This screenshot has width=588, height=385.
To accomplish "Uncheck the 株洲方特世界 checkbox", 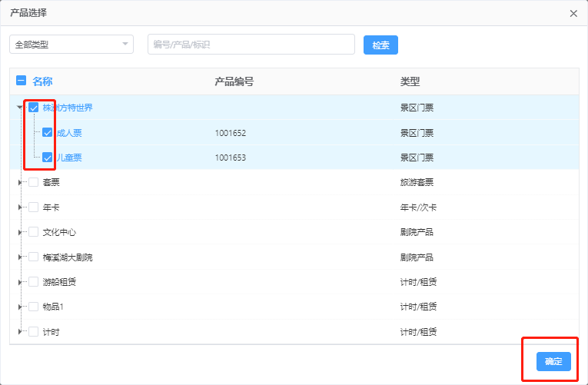I will tap(34, 108).
